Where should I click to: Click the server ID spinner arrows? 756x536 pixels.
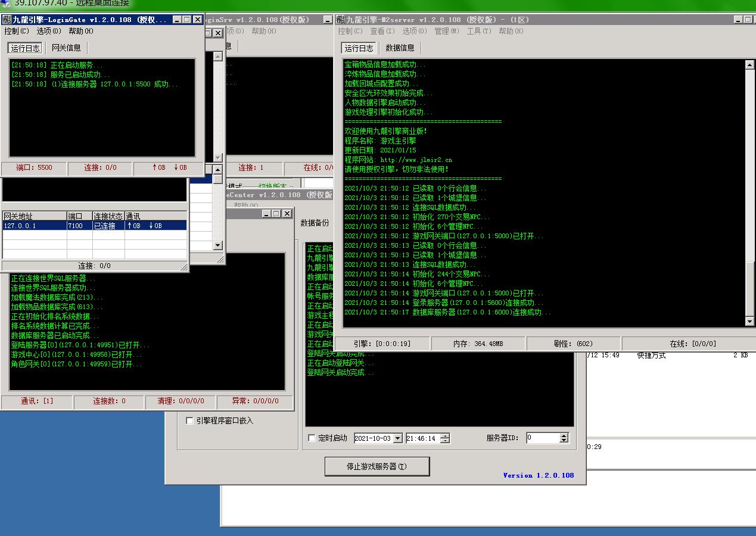click(x=564, y=438)
